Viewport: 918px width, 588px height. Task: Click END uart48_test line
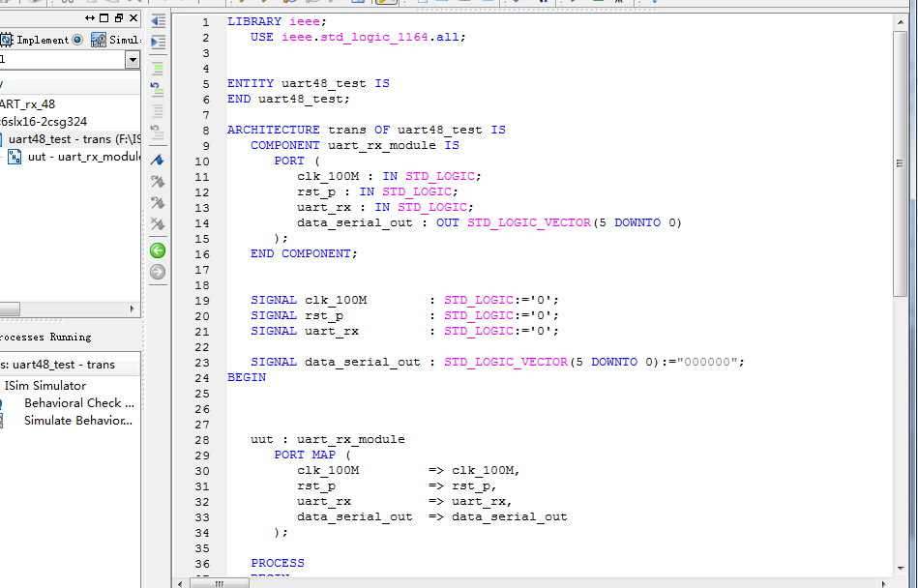coord(288,99)
